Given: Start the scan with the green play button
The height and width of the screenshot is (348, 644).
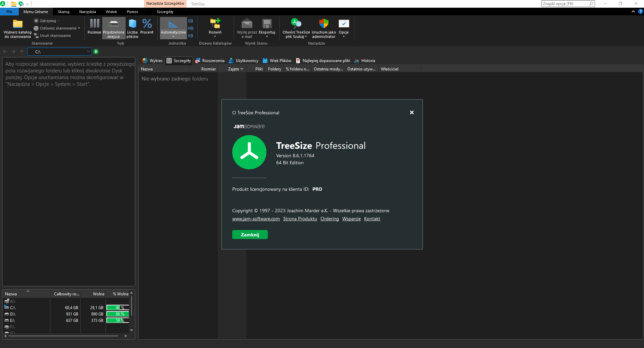Looking at the screenshot, I should click(96, 52).
